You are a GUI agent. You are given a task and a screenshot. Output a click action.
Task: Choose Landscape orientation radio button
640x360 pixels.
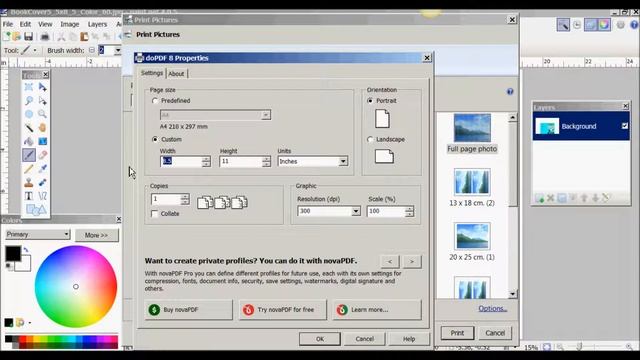pos(370,139)
